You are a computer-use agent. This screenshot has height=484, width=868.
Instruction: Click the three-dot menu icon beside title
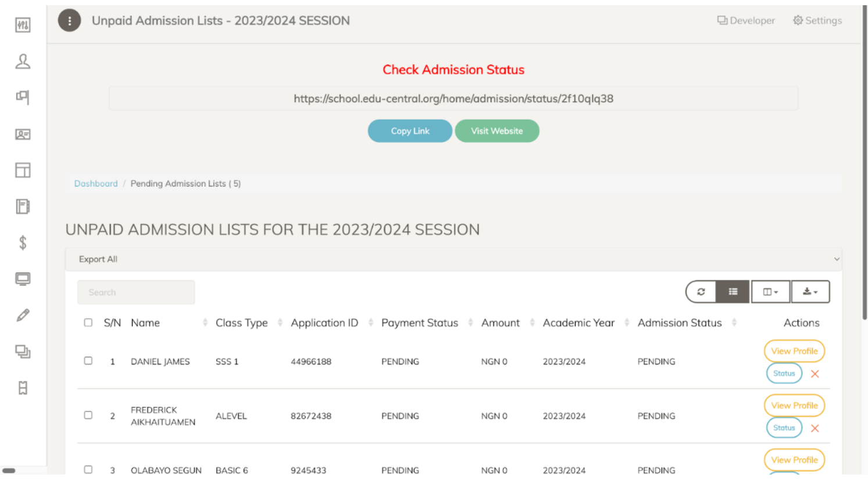(x=70, y=21)
